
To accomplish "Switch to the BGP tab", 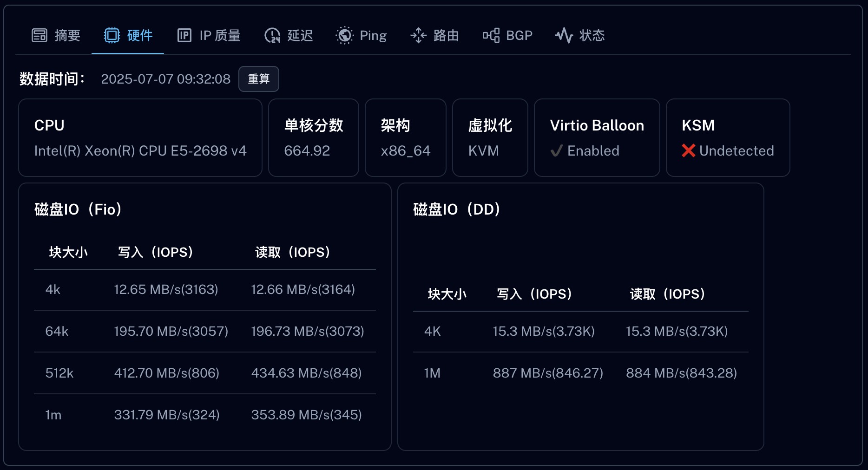I will tap(508, 35).
